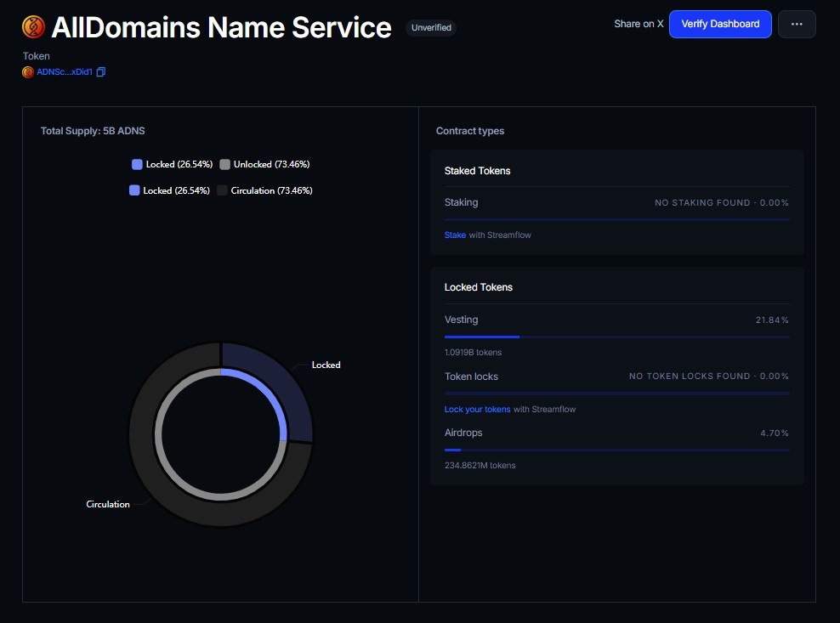This screenshot has height=623, width=840.
Task: Click the Verify Dashboard button
Action: point(720,24)
